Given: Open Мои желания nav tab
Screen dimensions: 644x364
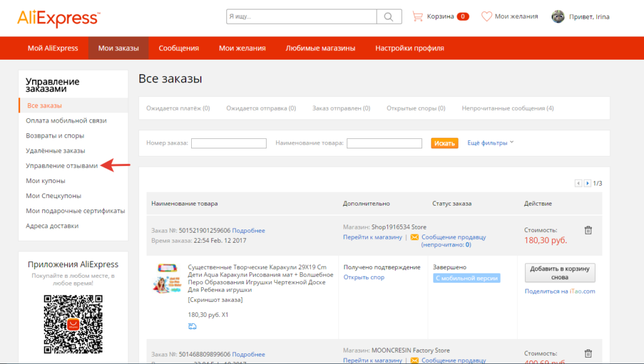Looking at the screenshot, I should (x=242, y=48).
